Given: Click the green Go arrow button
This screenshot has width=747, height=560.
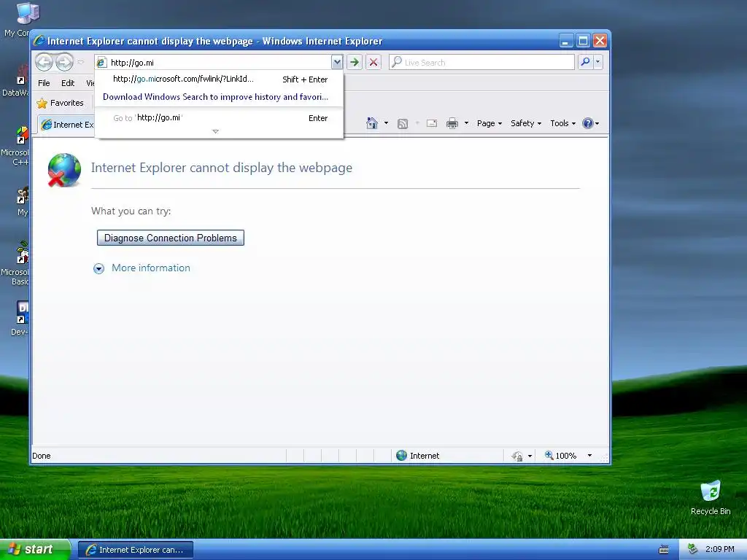Looking at the screenshot, I should (x=355, y=62).
